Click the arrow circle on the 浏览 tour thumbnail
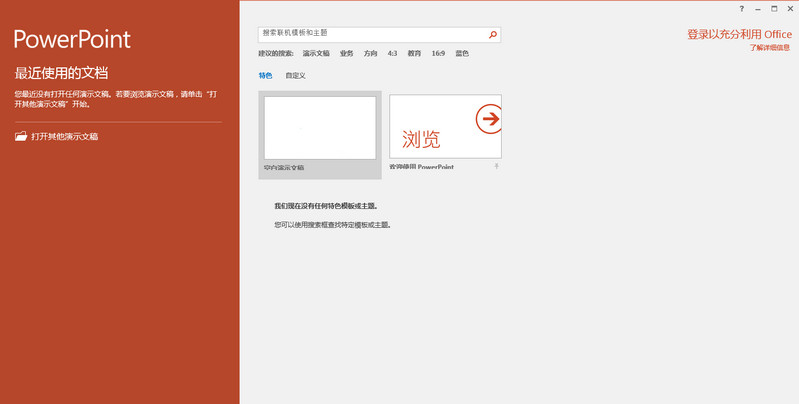 (x=489, y=119)
